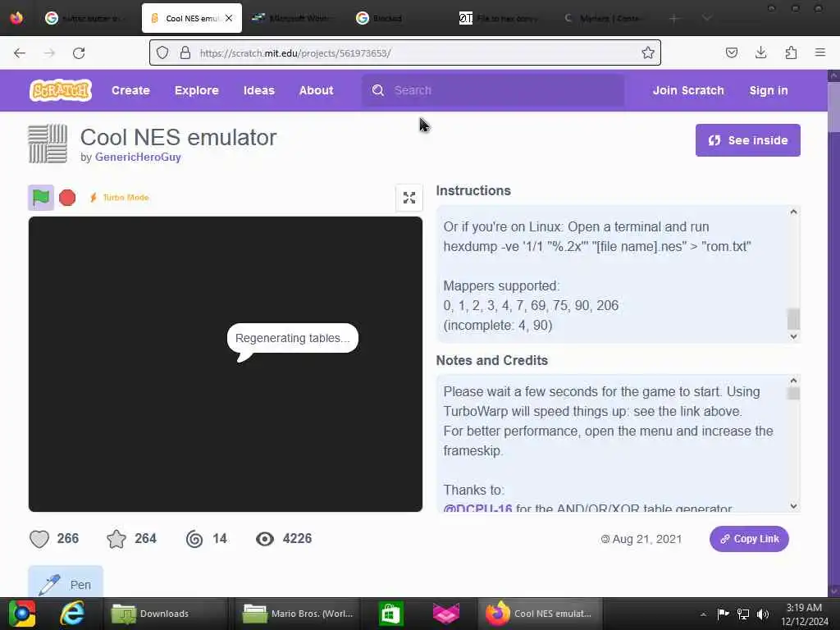Screen dimensions: 840x630
Task: View remixes via the spiral icon
Action: pyautogui.click(x=194, y=539)
